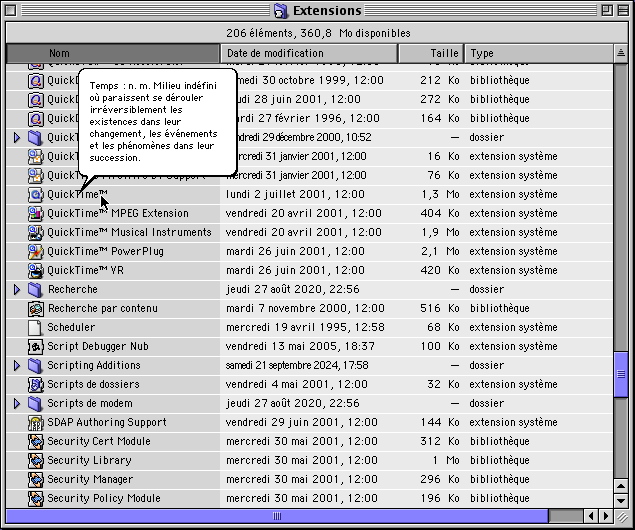Select the Security Policy Module file name

coord(104,498)
